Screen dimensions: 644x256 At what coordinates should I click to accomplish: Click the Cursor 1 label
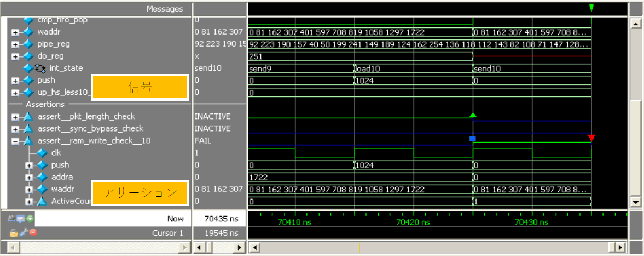(x=167, y=233)
